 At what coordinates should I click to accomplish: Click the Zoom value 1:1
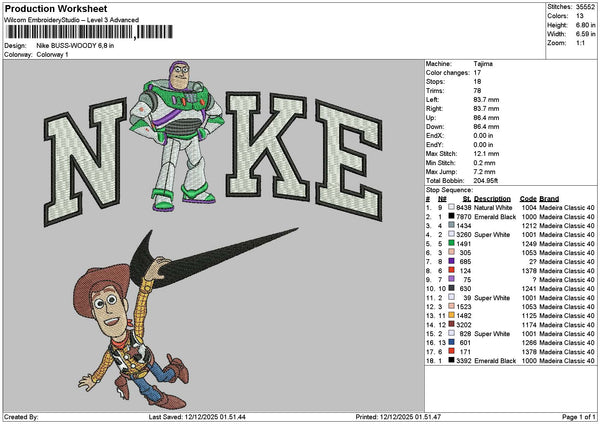(580, 43)
